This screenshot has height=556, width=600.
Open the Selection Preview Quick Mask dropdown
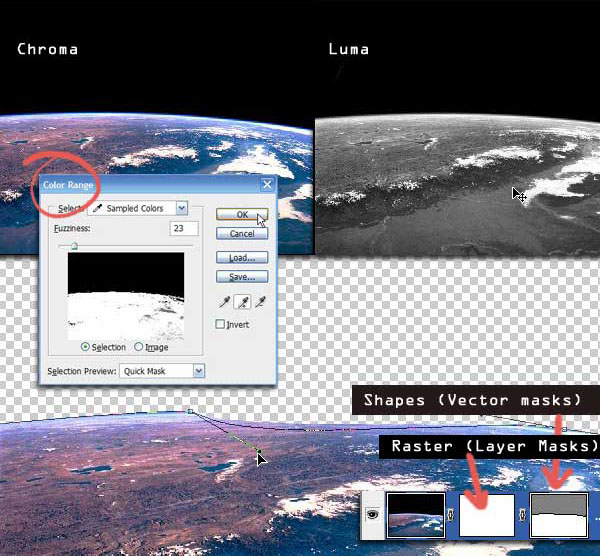coord(199,371)
